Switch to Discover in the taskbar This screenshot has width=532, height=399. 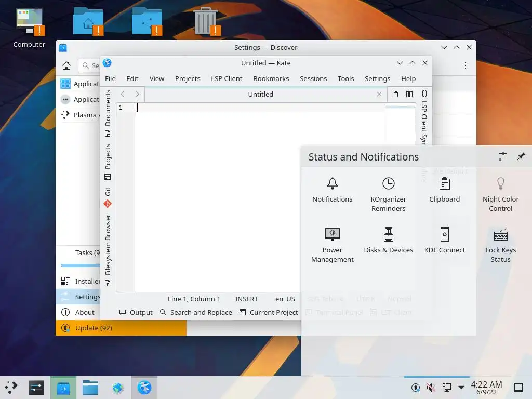coord(63,388)
